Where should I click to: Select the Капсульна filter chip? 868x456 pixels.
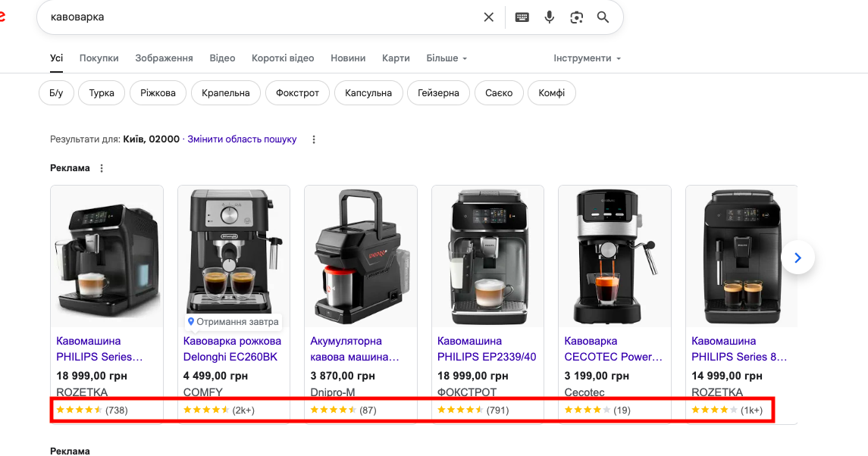[368, 93]
